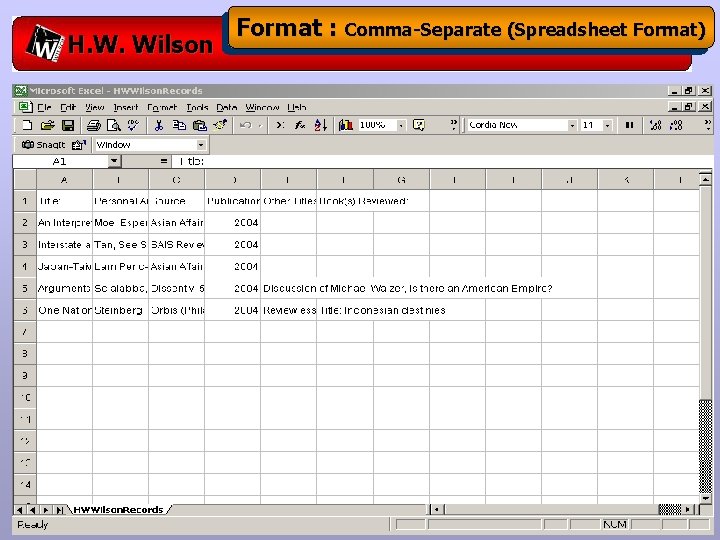Click the Print Preview icon
The height and width of the screenshot is (540, 720).
pyautogui.click(x=113, y=125)
